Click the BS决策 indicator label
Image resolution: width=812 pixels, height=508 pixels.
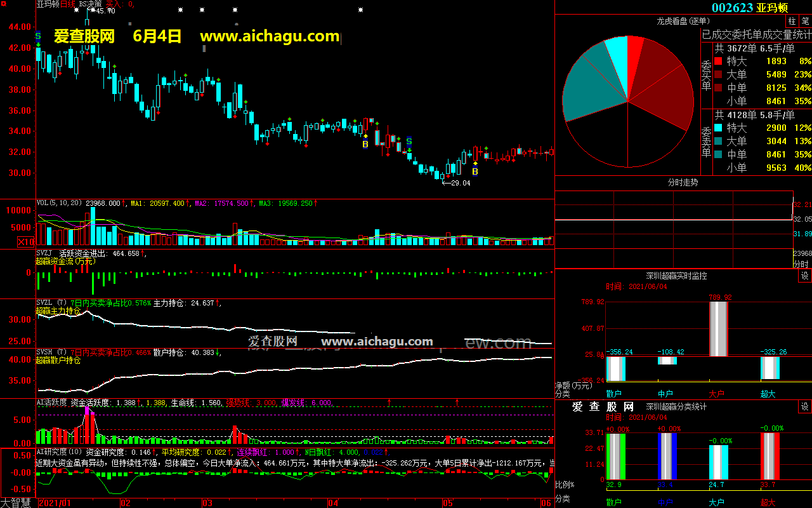tap(90, 4)
